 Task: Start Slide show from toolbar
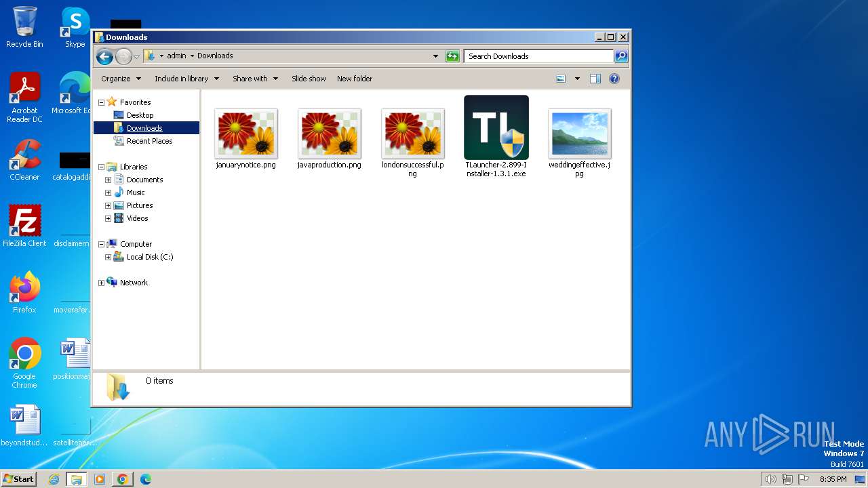pos(309,79)
